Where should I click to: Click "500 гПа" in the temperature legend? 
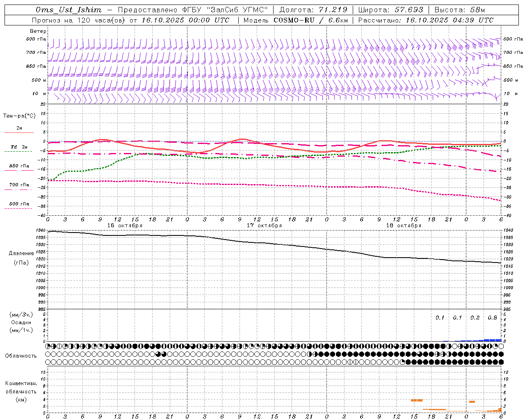[x=19, y=204]
